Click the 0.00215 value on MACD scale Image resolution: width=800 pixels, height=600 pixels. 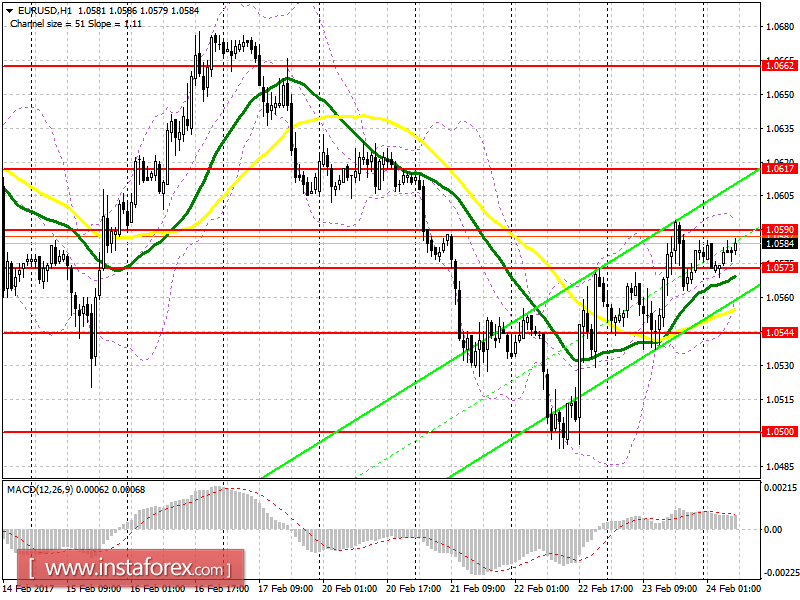tap(780, 488)
